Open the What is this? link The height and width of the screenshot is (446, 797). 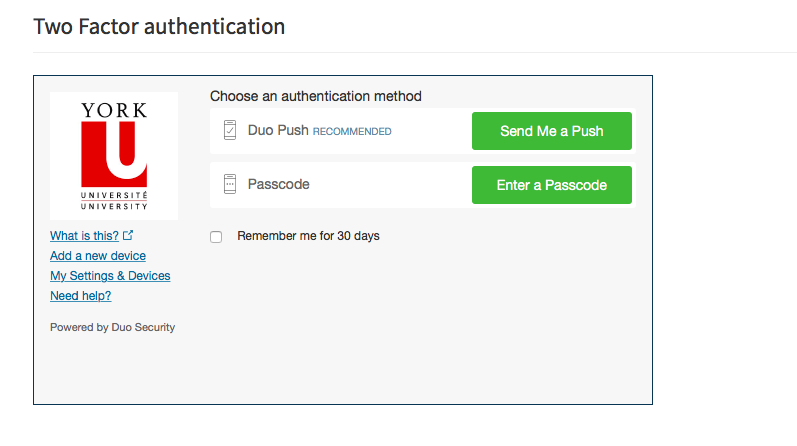(x=84, y=236)
